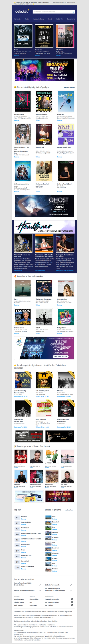Click the Wien city thumbnail icon
The height and width of the screenshot is (644, 89).
(48, 518)
